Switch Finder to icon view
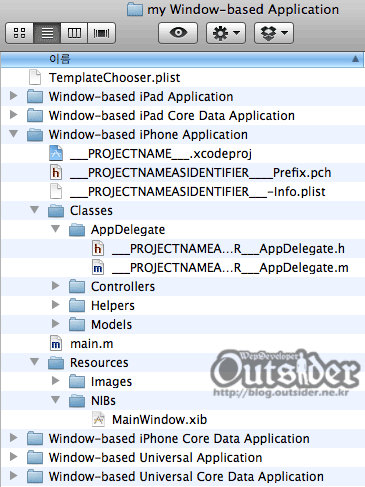Image resolution: width=365 pixels, height=487 pixels. click(x=19, y=33)
